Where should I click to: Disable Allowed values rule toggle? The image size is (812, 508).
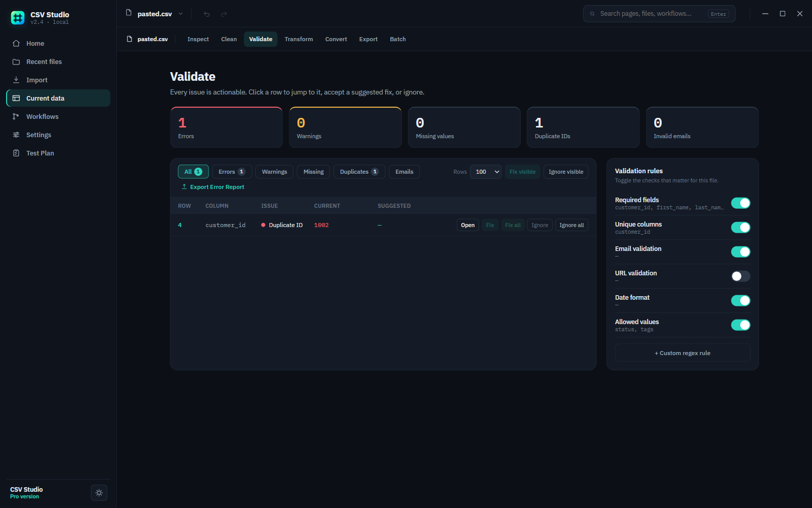pyautogui.click(x=740, y=325)
